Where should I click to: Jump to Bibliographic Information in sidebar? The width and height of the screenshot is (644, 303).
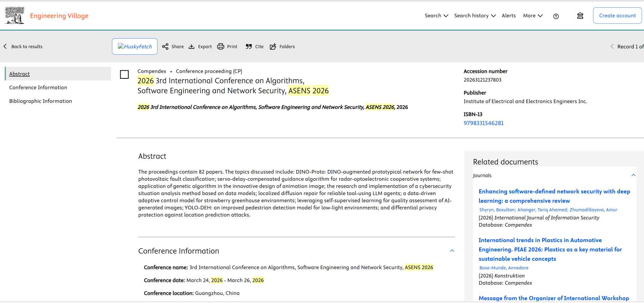tap(40, 101)
